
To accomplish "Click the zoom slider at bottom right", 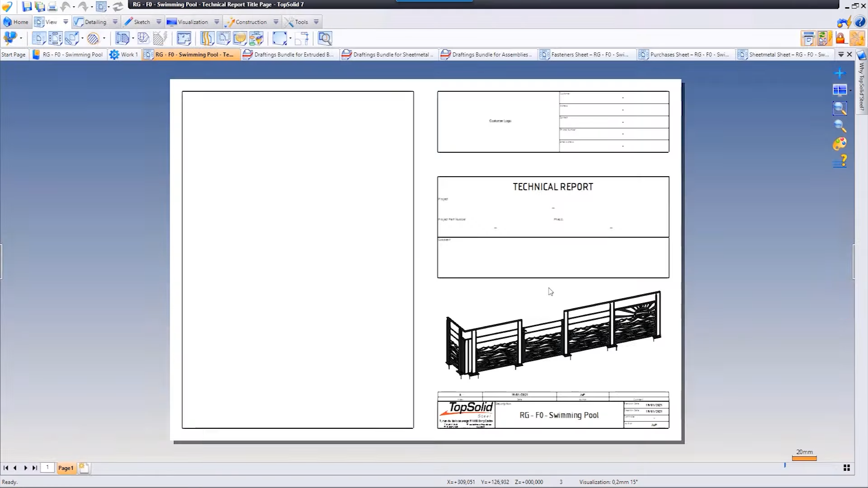I will [x=785, y=465].
